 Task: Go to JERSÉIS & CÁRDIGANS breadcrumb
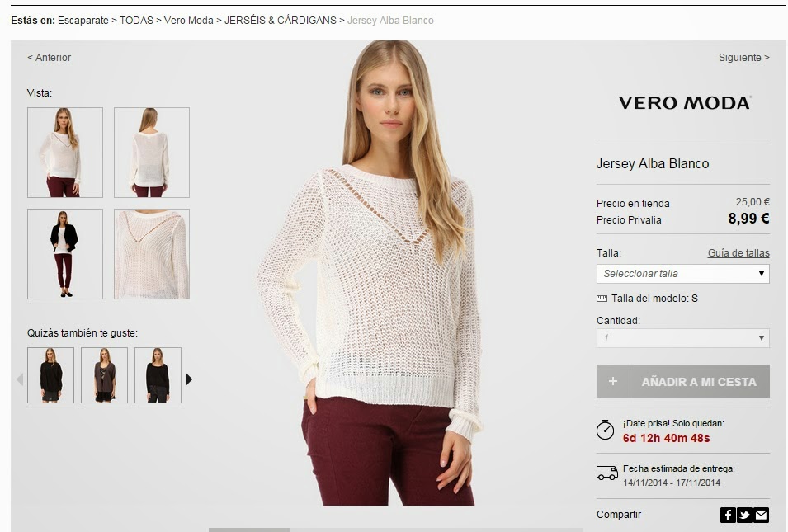click(281, 21)
